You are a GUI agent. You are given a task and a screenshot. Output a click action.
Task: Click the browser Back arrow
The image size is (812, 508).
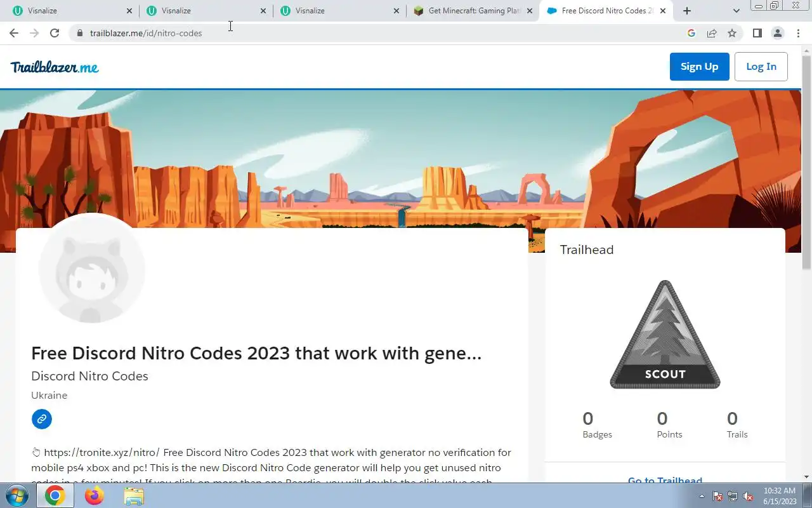14,33
